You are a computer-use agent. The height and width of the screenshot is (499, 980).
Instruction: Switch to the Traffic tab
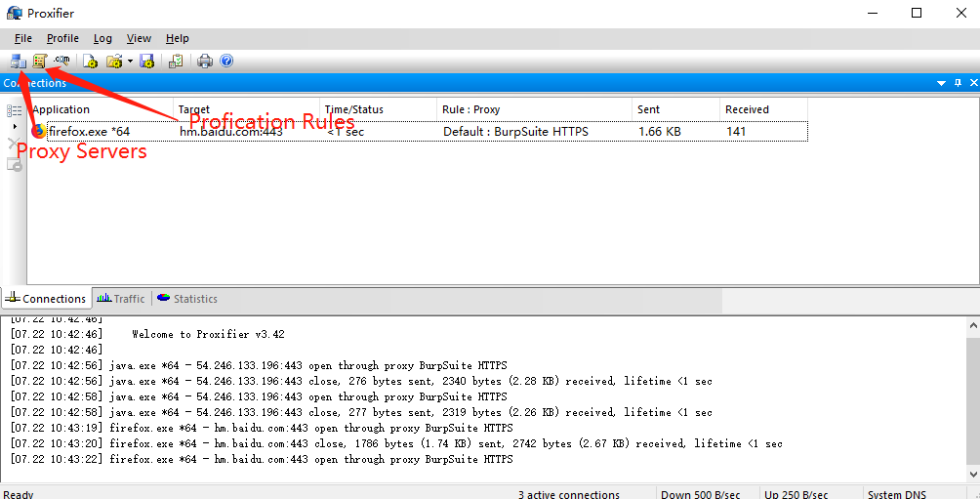(x=121, y=299)
